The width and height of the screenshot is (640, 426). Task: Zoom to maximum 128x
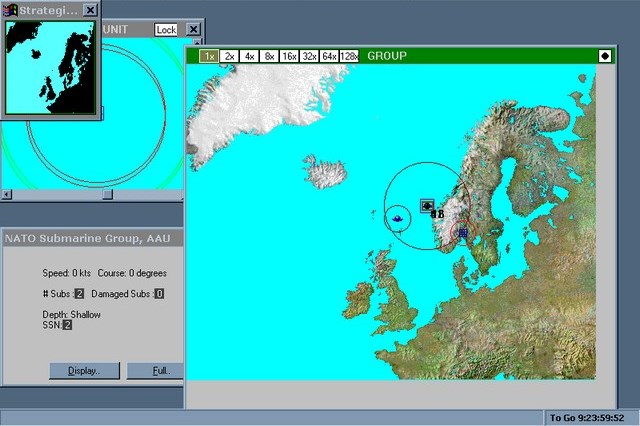351,56
